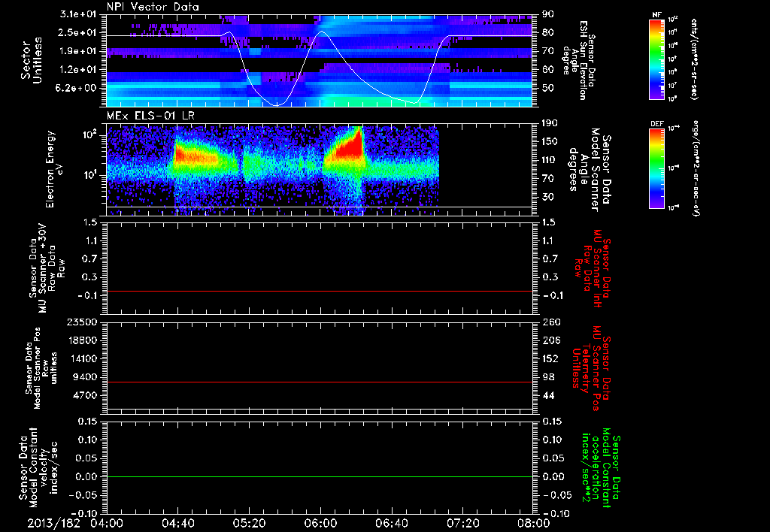
Task: Click the 04:40 time tick label
Action: (x=177, y=523)
